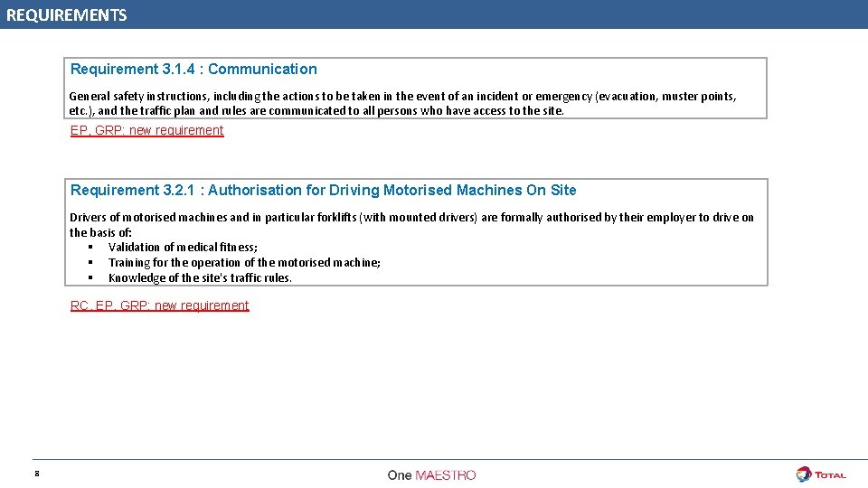Select the Requirement 3.1.4 Communication heading
868x488 pixels.
tap(193, 70)
